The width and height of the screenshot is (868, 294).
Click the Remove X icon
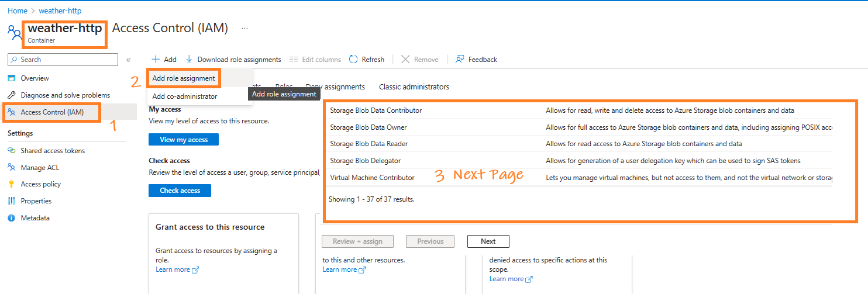[x=405, y=60]
